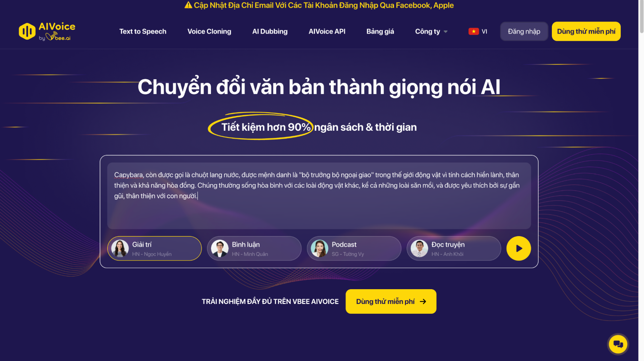This screenshot has width=644, height=361.
Task: Open the VI language selector
Action: tap(478, 31)
